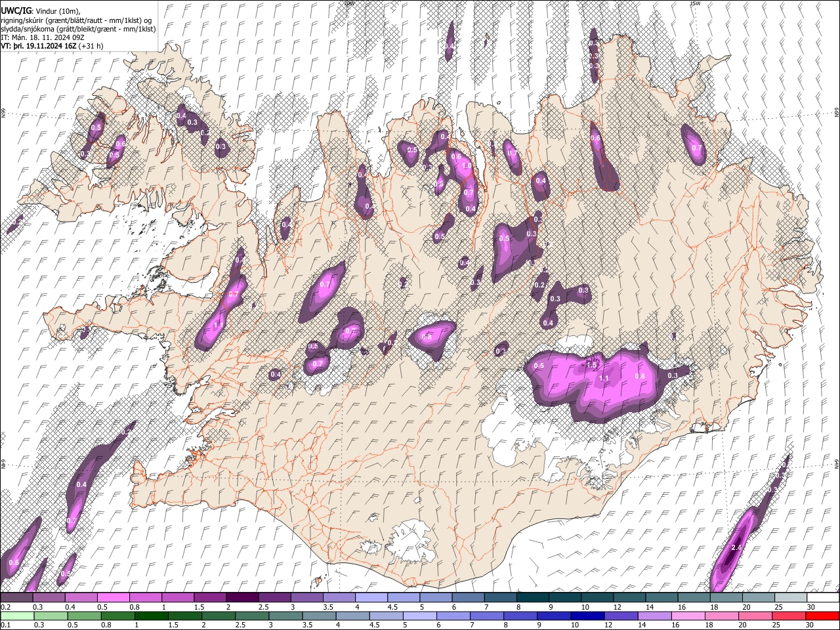Select the darkest purple top legend swatch after 2
Viewport: 840px width, 630px height.
(x=244, y=598)
